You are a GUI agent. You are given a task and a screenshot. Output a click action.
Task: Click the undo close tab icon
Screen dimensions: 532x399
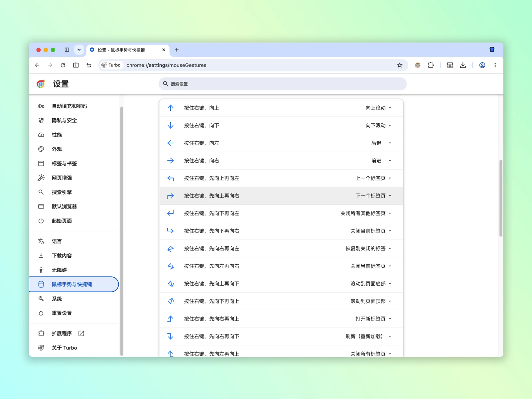[x=89, y=65]
